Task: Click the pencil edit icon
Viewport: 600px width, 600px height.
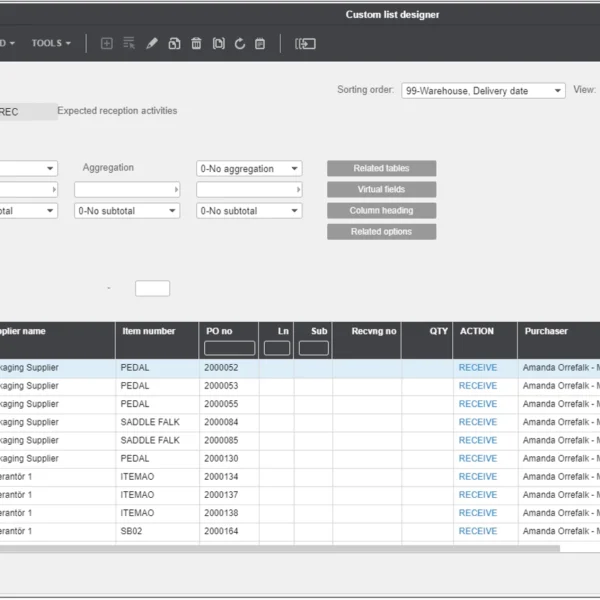Action: pyautogui.click(x=152, y=44)
